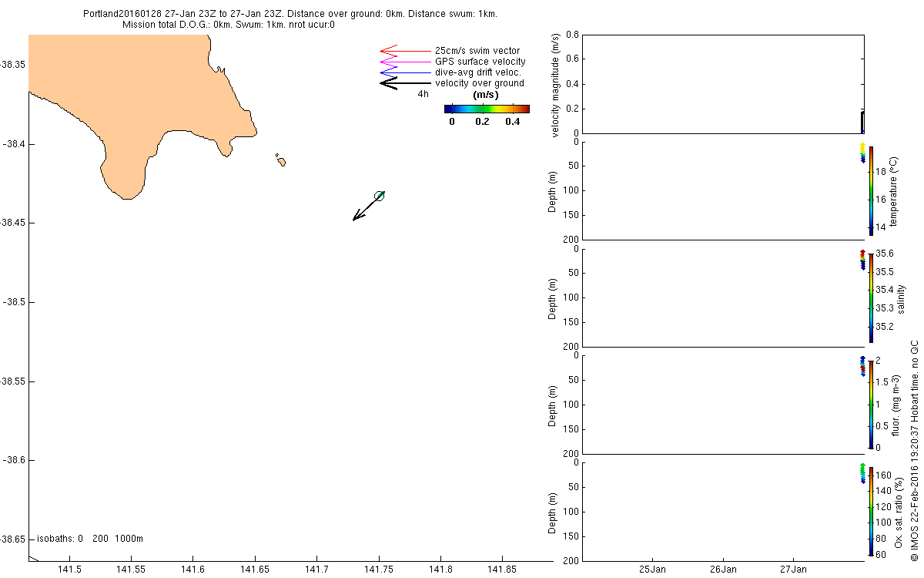Click the fluorescence profile data points

coord(862,366)
